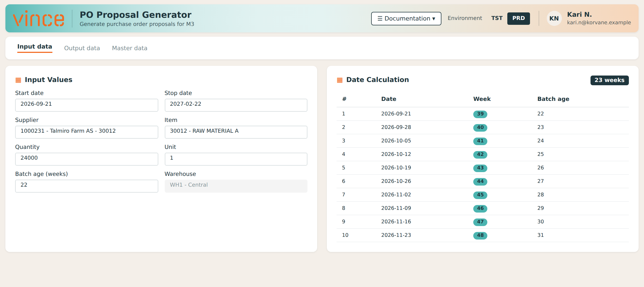
Task: Click the disabled Warehouse field WH1 - Central
Action: tap(236, 186)
